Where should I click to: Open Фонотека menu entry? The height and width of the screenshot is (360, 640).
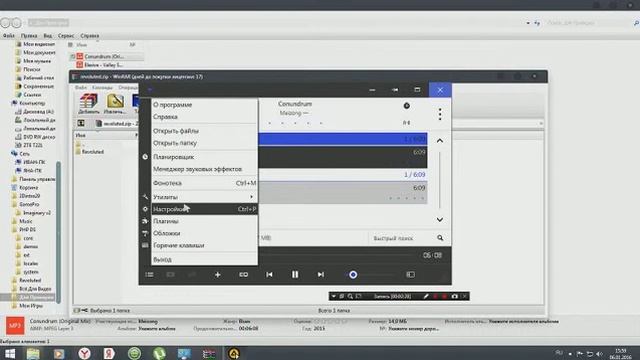204,183
